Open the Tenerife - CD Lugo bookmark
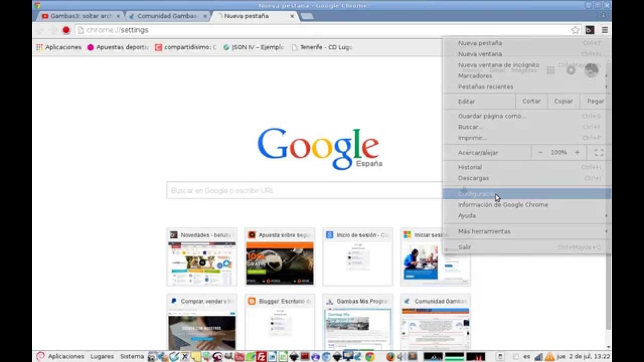The image size is (644, 362). 321,47
